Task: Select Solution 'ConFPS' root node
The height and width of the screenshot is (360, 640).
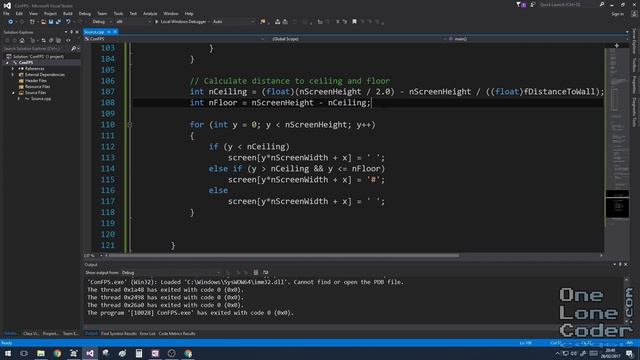Action: (x=38, y=56)
